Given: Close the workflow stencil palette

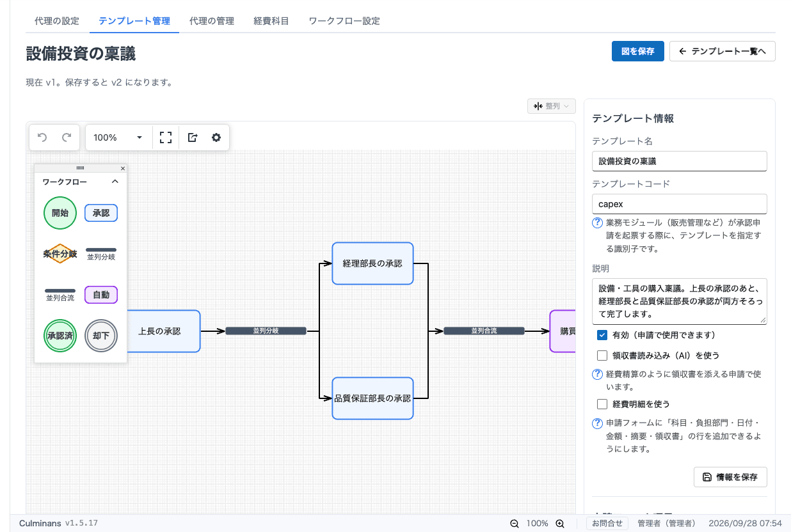Looking at the screenshot, I should pyautogui.click(x=123, y=168).
